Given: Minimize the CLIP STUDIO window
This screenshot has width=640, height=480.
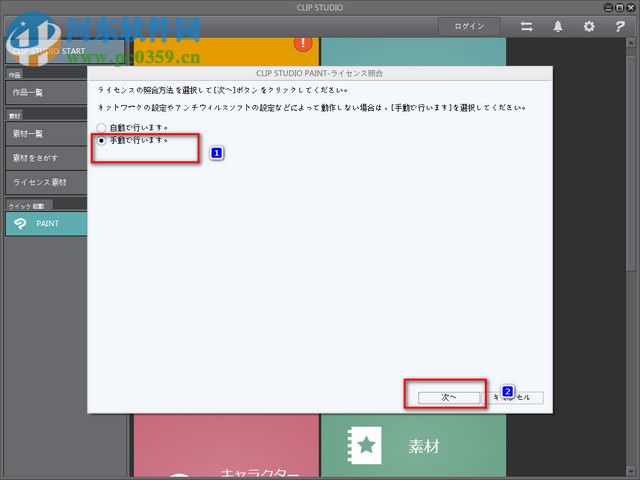Looking at the screenshot, I should 608,7.
